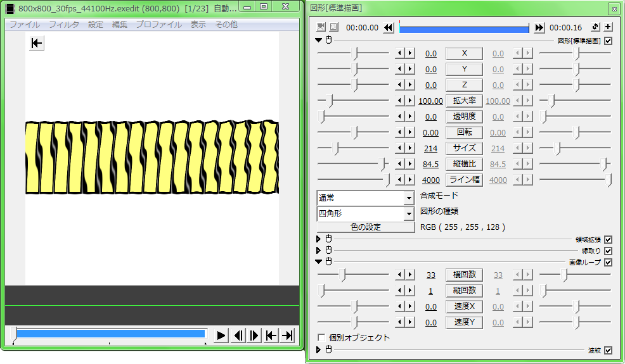
Task: Click the camera control icon in settings dialog
Action: point(321,27)
